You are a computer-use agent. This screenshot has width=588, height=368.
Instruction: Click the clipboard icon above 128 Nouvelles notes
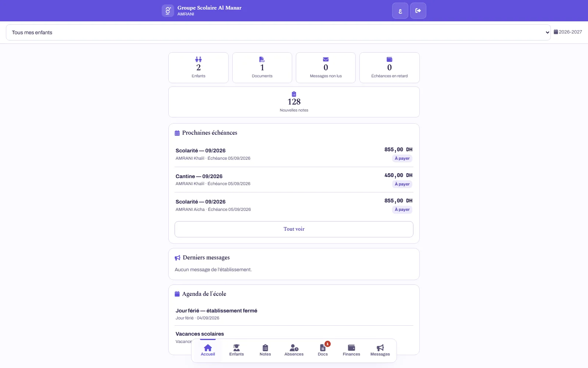click(294, 94)
